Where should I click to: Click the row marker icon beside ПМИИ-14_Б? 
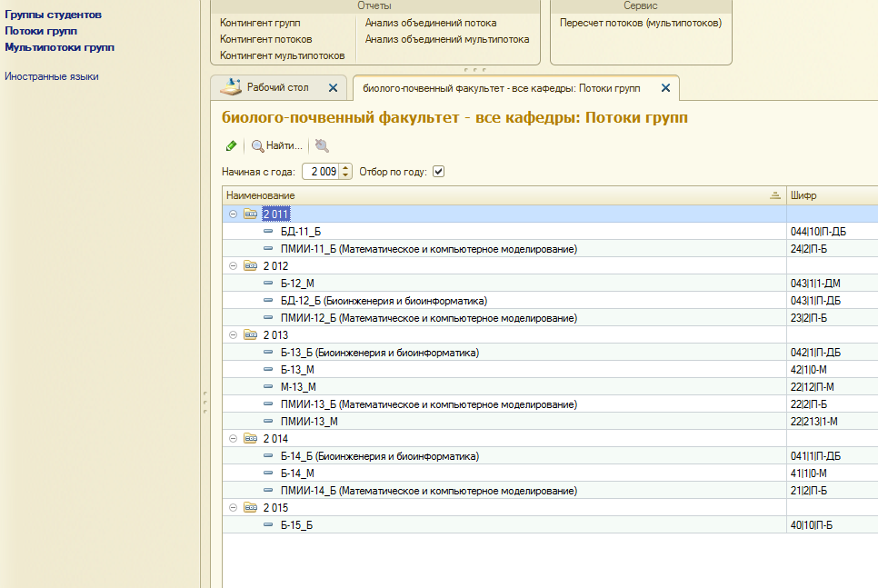point(268,491)
